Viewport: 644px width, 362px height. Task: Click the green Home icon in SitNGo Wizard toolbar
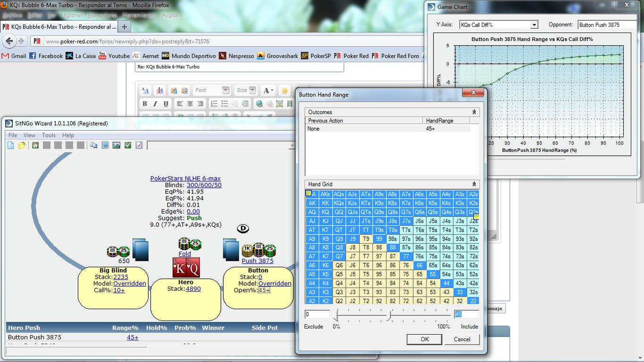click(x=35, y=145)
